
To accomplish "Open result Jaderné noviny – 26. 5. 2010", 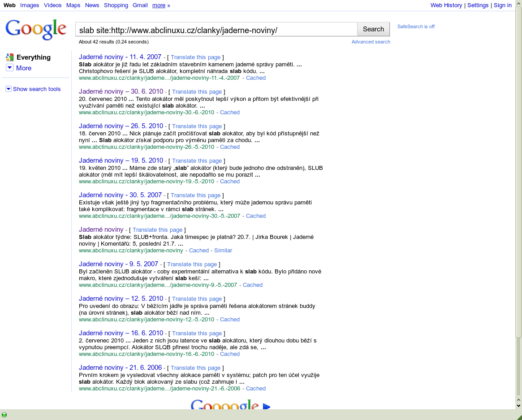I will pos(121,126).
